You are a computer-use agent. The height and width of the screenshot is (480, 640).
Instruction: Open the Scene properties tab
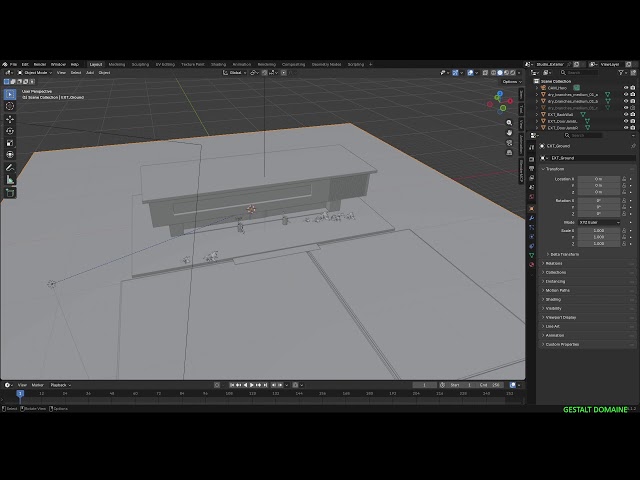[531, 187]
